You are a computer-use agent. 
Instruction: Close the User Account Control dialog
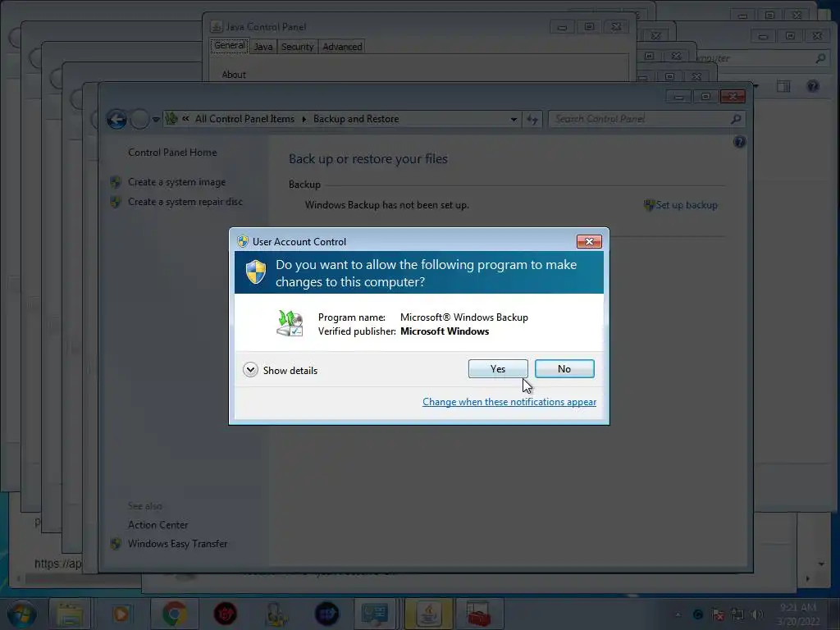point(589,242)
